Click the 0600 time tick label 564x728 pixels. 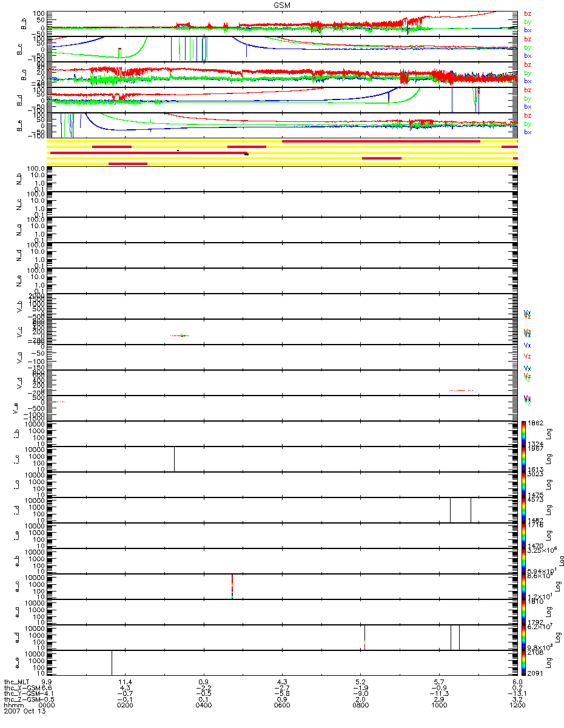pos(282,706)
